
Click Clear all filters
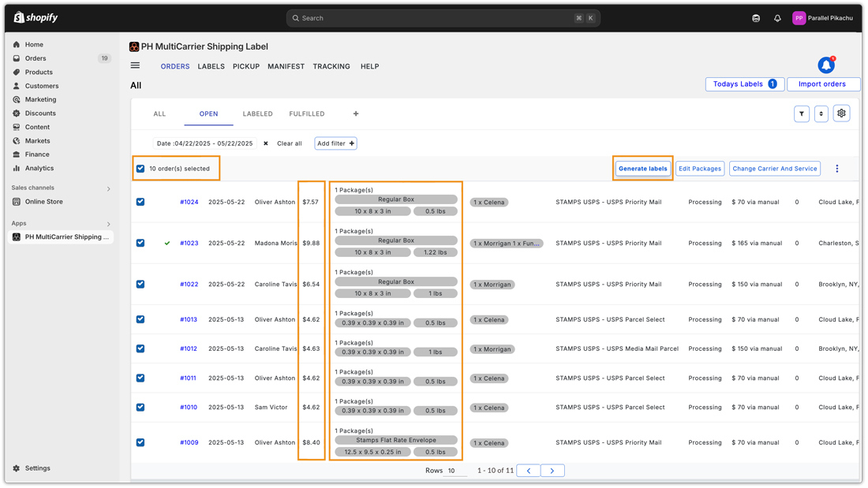point(289,143)
